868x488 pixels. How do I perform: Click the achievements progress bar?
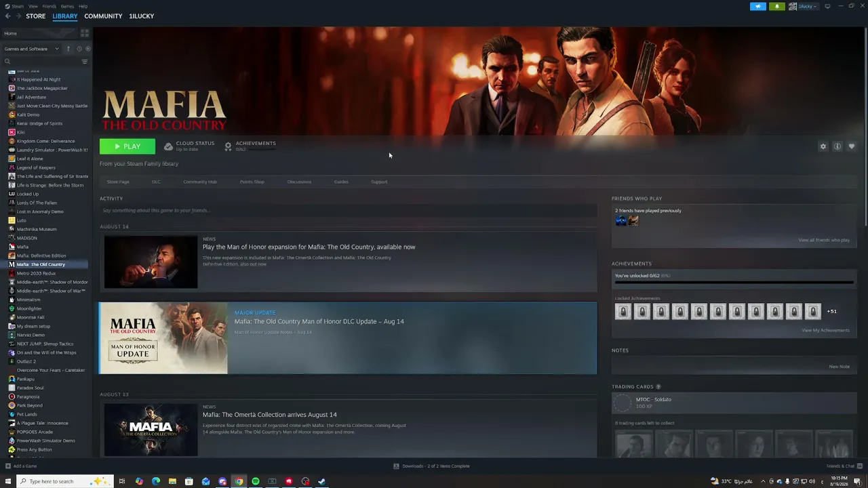(x=734, y=283)
